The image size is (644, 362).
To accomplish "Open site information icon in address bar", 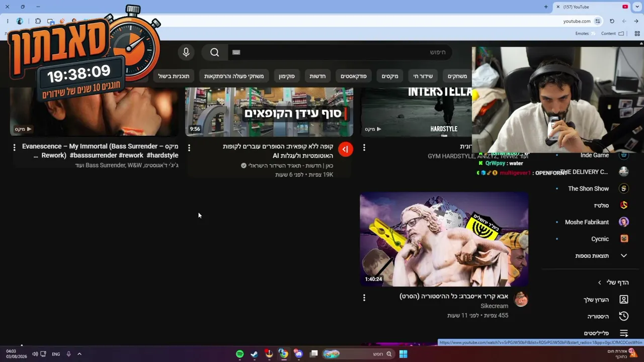I will pyautogui.click(x=598, y=21).
